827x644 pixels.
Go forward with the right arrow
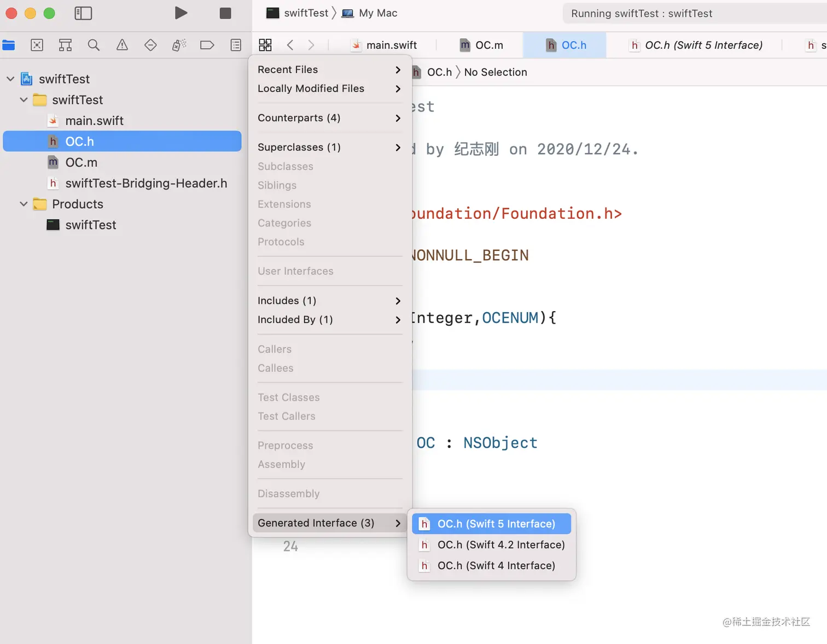[x=311, y=45]
